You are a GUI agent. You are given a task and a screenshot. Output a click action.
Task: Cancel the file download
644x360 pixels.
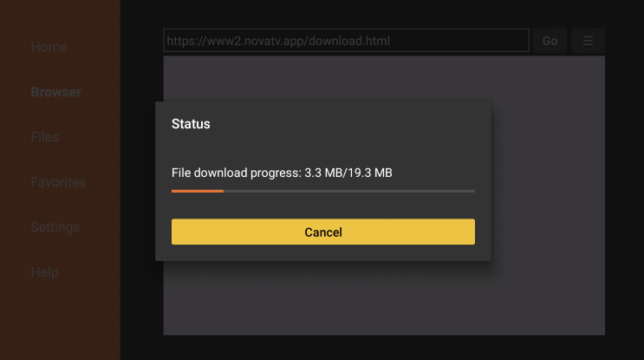click(323, 232)
